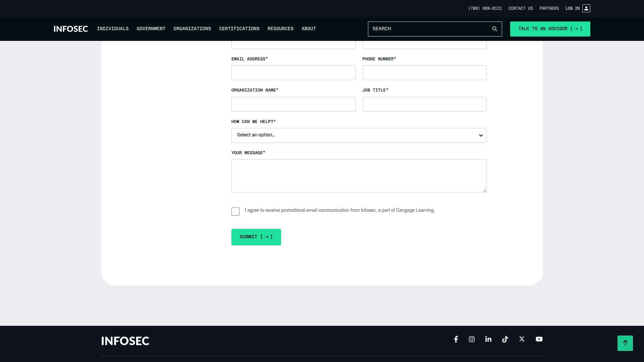Open the About menu
Viewport: 644px width, 362px height.
click(309, 29)
